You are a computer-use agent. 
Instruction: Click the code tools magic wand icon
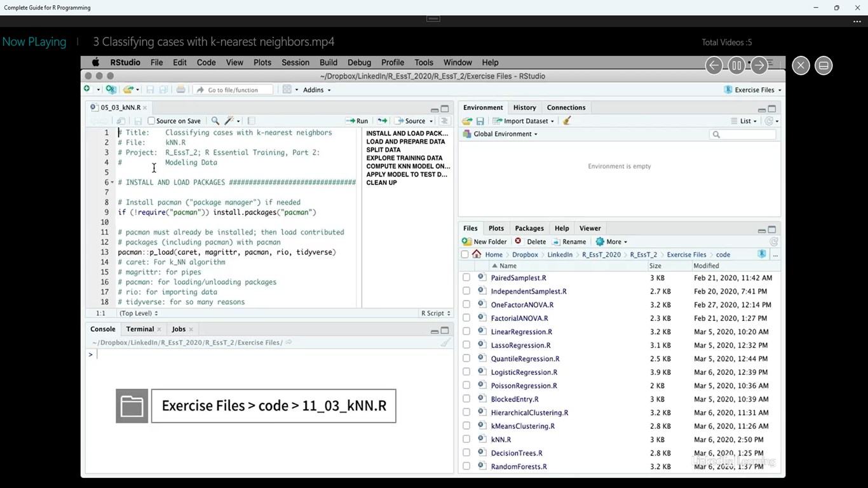click(x=229, y=121)
